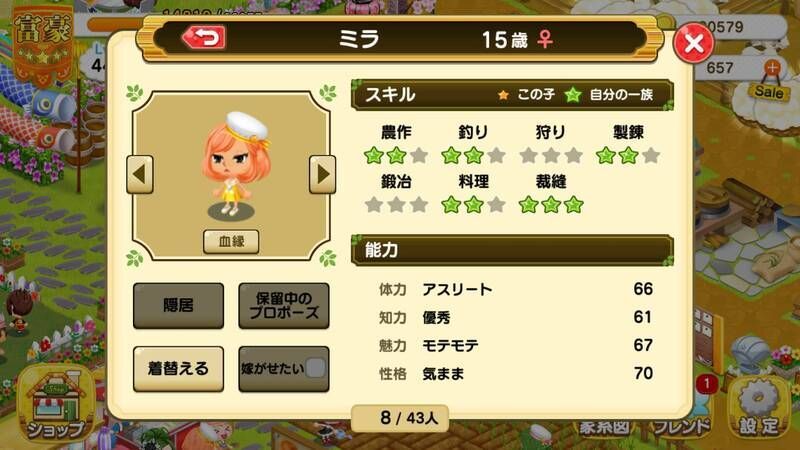Tap the female gender symbol icon

[x=545, y=39]
